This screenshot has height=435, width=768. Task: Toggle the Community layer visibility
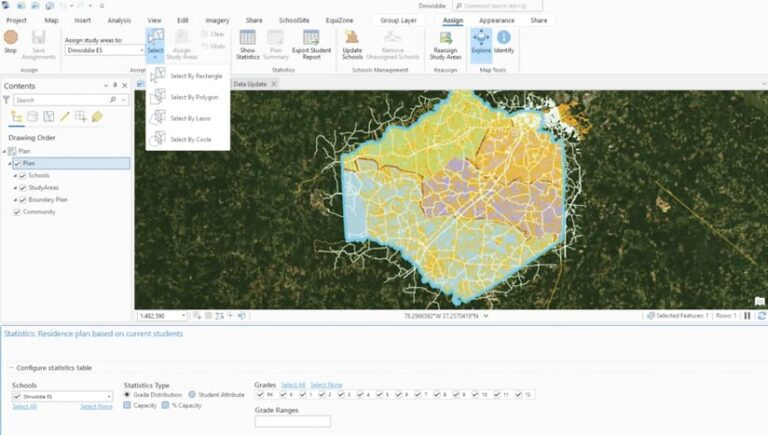17,212
